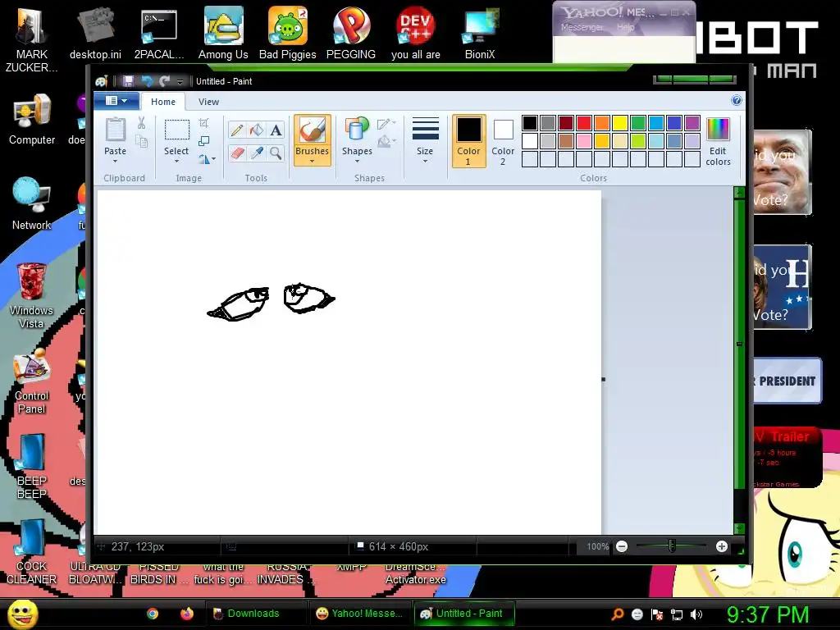Switch to Yahoo! Messenger taskbar button
Screen dimensions: 840x630
359,614
